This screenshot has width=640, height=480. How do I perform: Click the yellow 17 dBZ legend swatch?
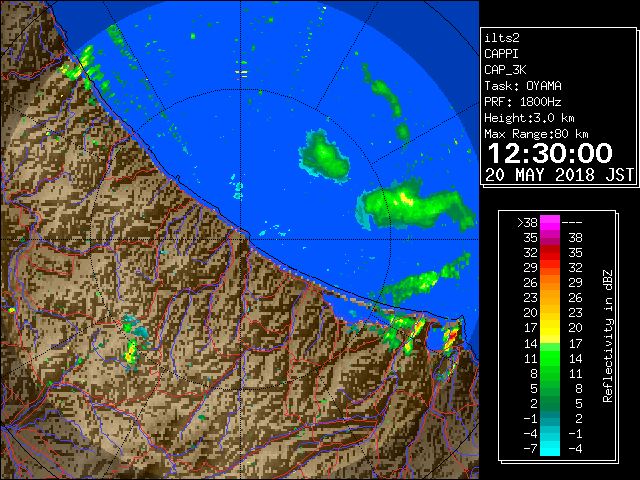coord(550,328)
